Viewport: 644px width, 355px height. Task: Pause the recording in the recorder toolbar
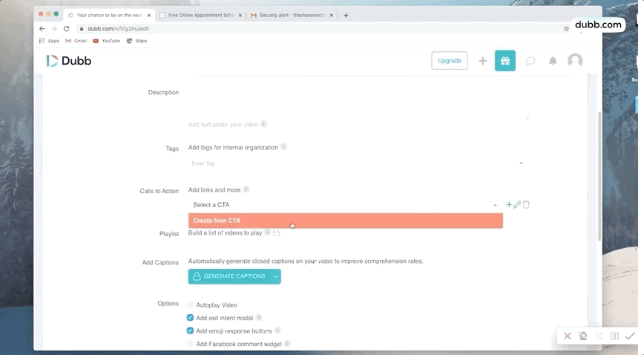click(x=614, y=336)
